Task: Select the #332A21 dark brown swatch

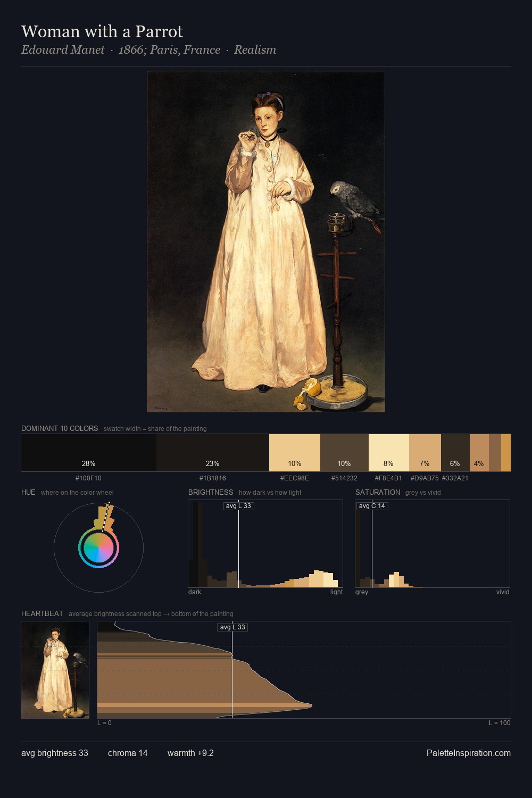Action: [455, 453]
